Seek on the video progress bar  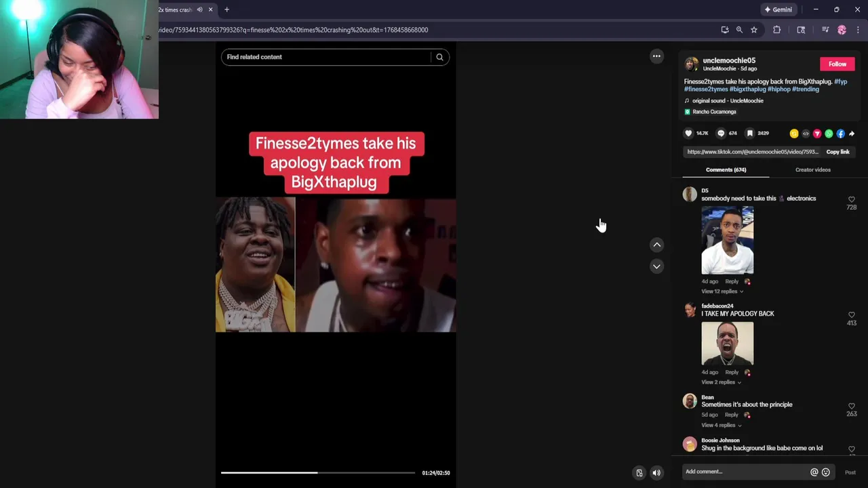coord(317,472)
